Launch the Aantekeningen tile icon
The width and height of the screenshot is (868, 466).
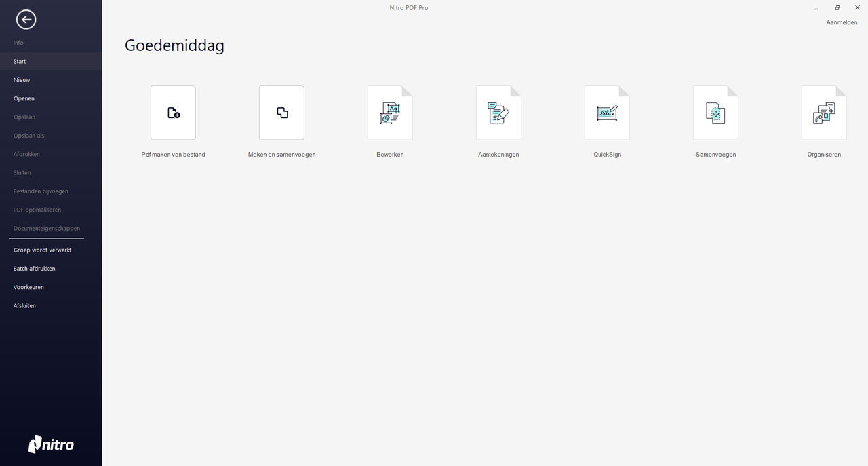coord(498,113)
